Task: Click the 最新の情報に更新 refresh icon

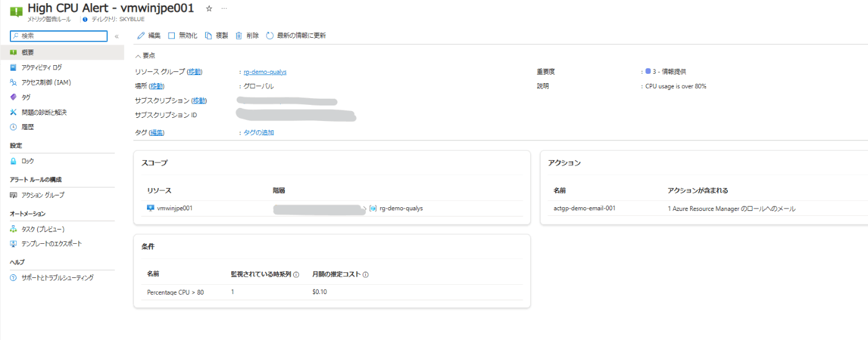Action: click(x=270, y=35)
